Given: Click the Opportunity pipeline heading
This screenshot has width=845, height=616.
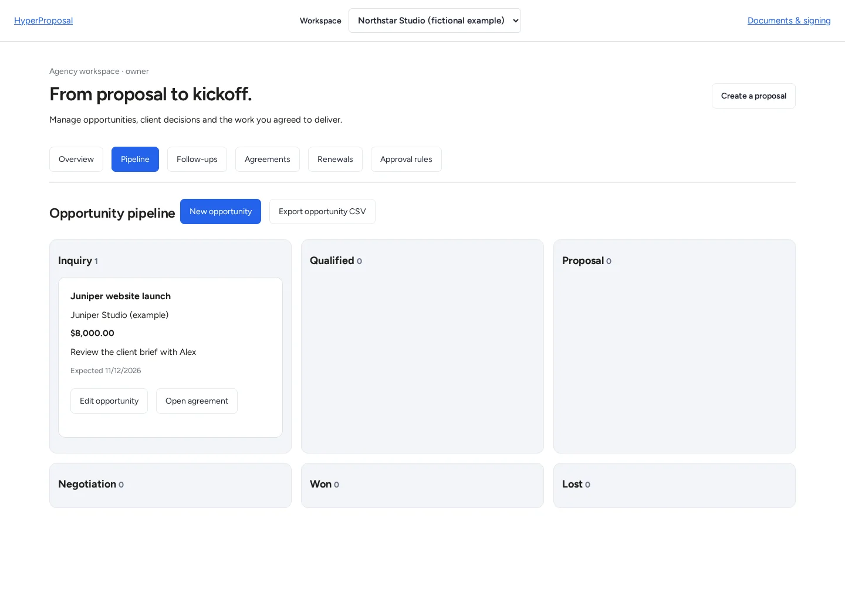Looking at the screenshot, I should click(x=112, y=213).
